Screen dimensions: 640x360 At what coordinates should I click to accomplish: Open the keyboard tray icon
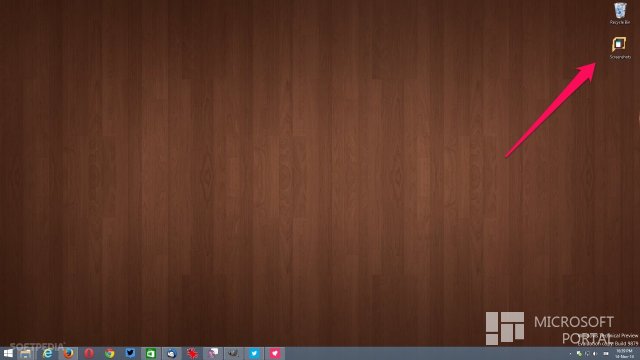click(606, 353)
